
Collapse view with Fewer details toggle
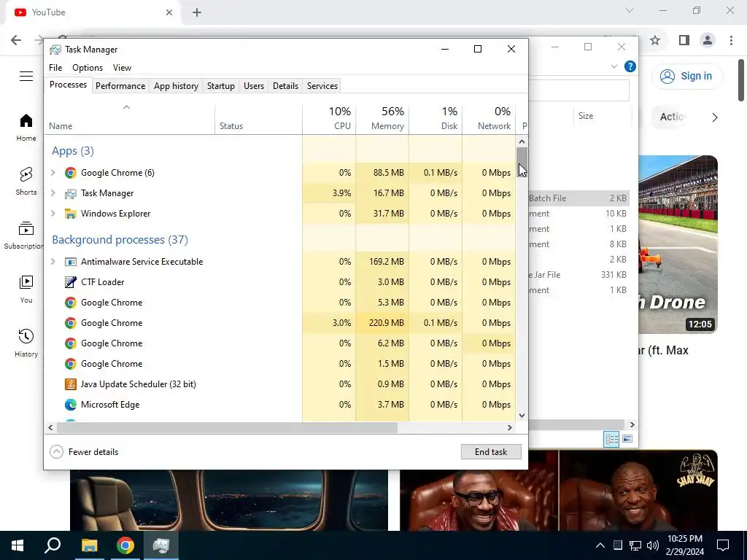tap(85, 452)
